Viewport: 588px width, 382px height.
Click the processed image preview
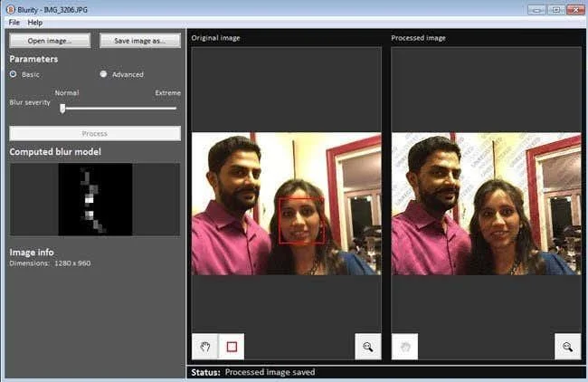[x=487, y=204]
